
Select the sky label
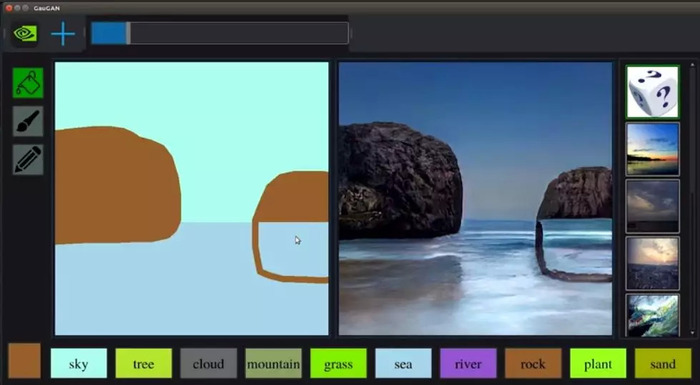coord(79,364)
